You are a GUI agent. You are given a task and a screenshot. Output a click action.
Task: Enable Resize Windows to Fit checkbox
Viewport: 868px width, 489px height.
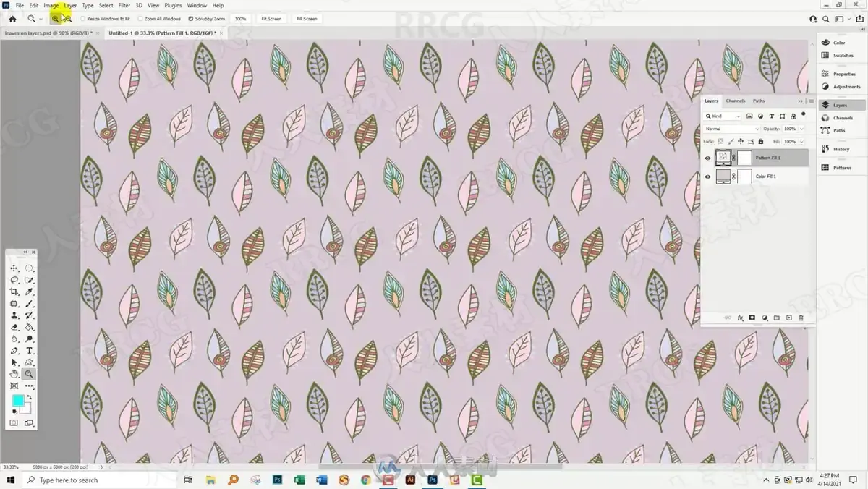pos(82,19)
